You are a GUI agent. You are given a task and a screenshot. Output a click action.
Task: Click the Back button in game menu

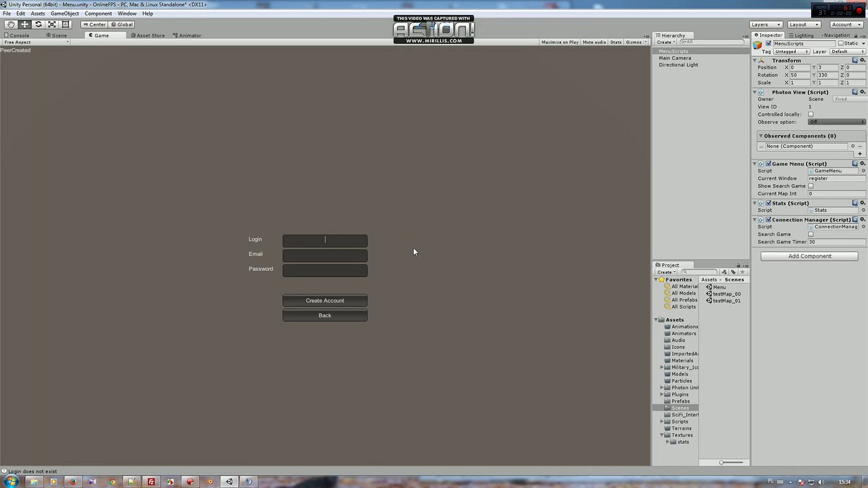coord(325,315)
